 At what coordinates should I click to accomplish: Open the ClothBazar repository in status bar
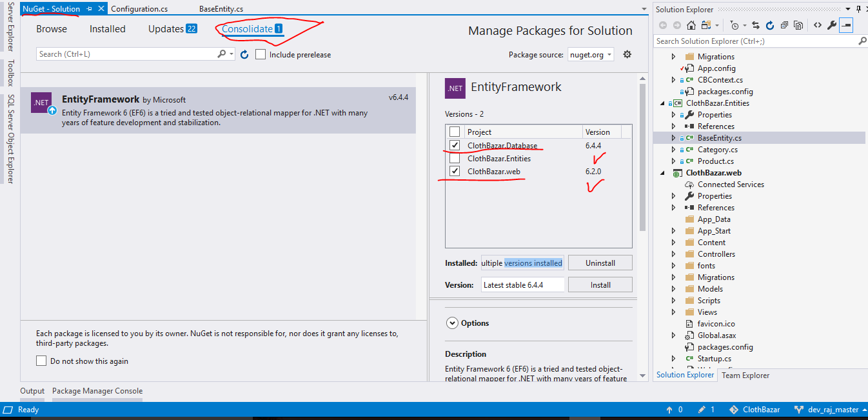tap(755, 410)
